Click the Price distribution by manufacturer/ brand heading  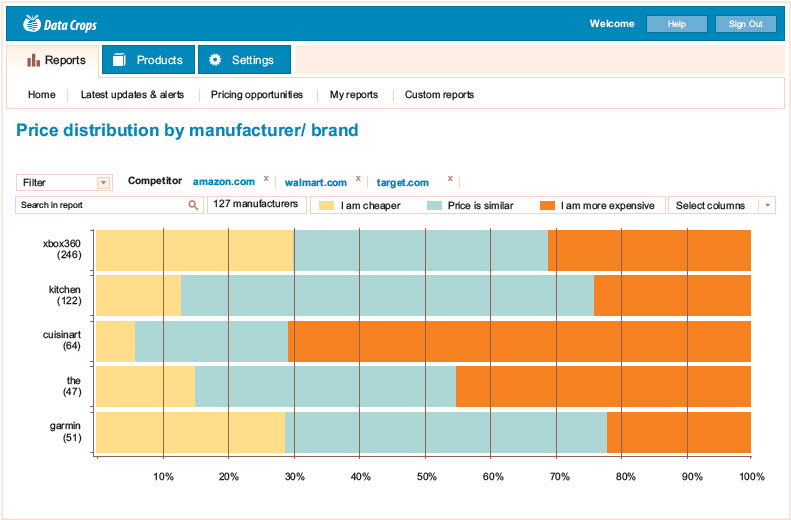pyautogui.click(x=187, y=130)
